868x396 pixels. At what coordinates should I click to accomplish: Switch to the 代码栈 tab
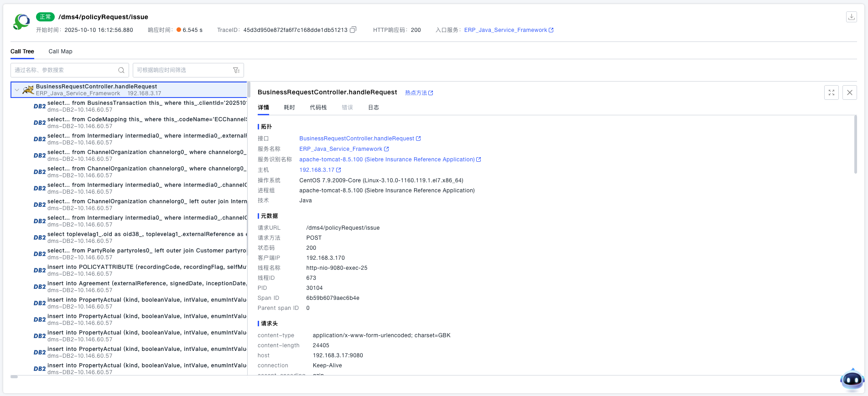coord(318,108)
